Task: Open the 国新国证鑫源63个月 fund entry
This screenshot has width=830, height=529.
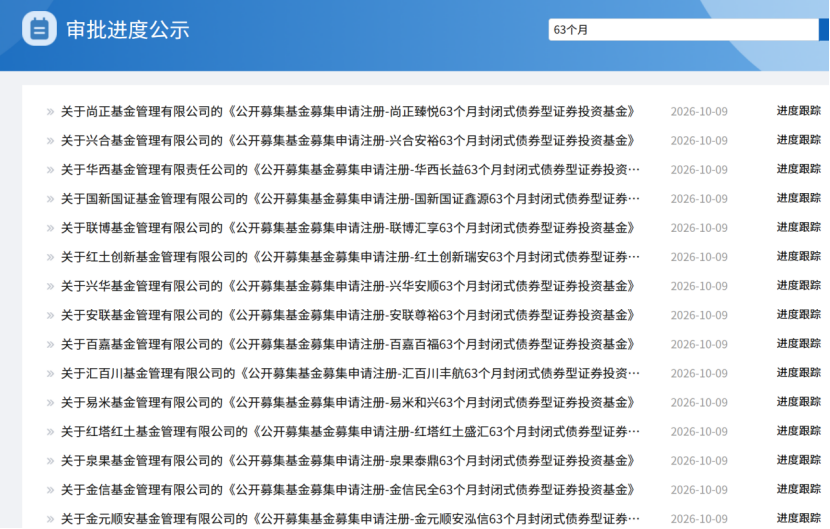Action: 350,199
